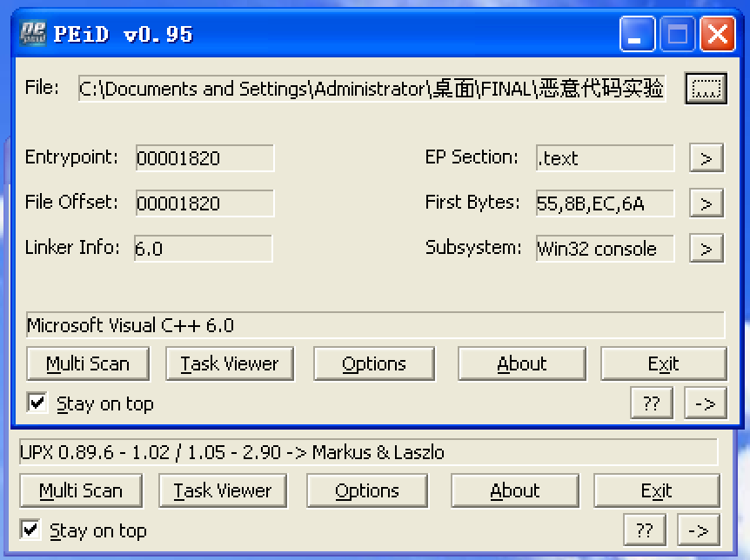
Task: Minimize the PEiD v0.95 window
Action: [637, 33]
